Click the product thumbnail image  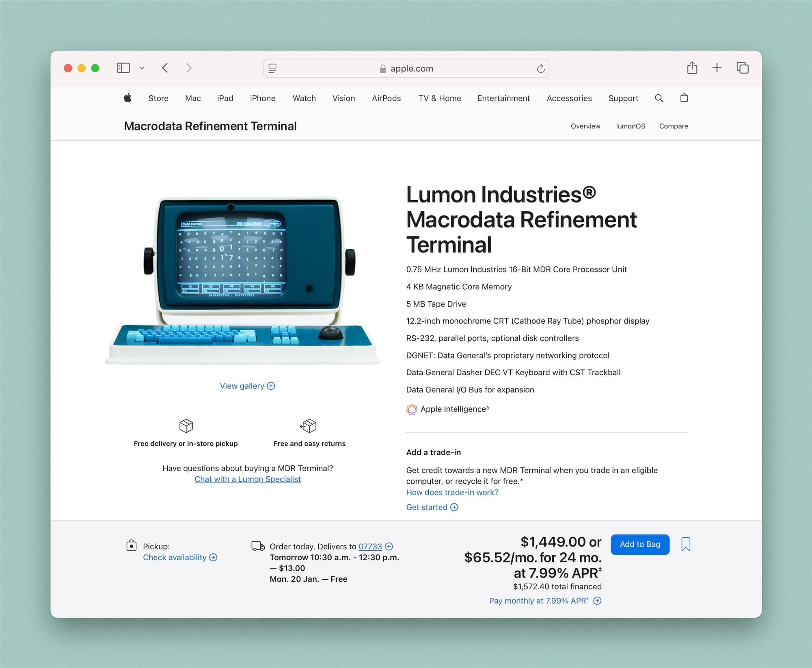point(248,270)
